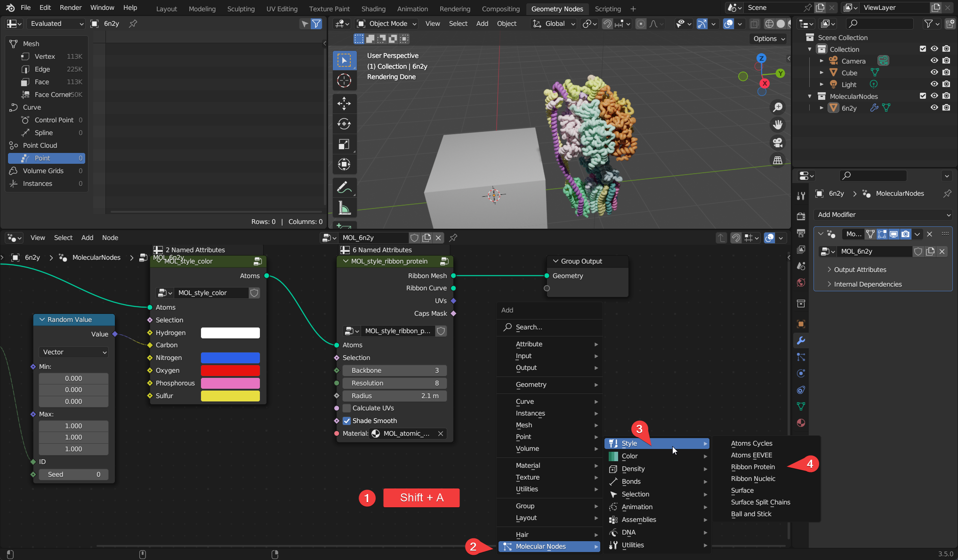Viewport: 958px width, 560px height.
Task: Hide the Cube object in outliner
Action: (x=934, y=72)
